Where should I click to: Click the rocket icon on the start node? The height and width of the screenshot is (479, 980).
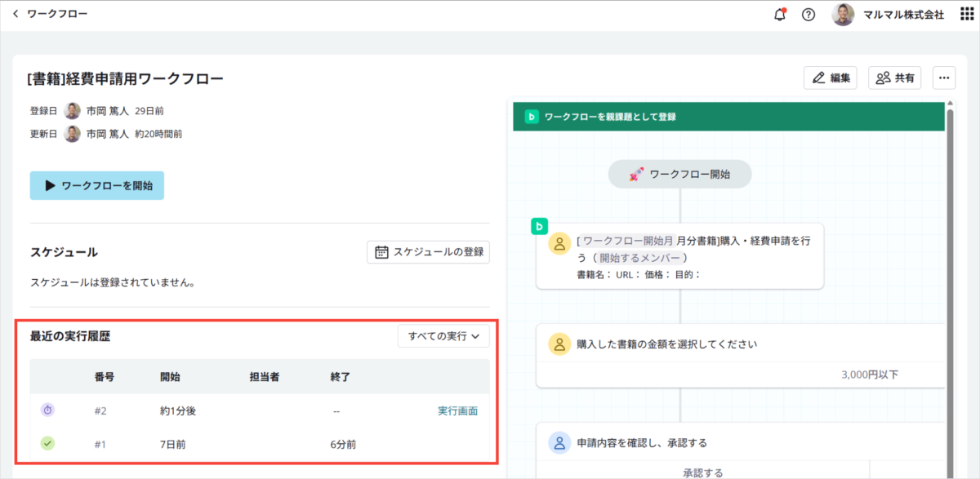tap(636, 174)
